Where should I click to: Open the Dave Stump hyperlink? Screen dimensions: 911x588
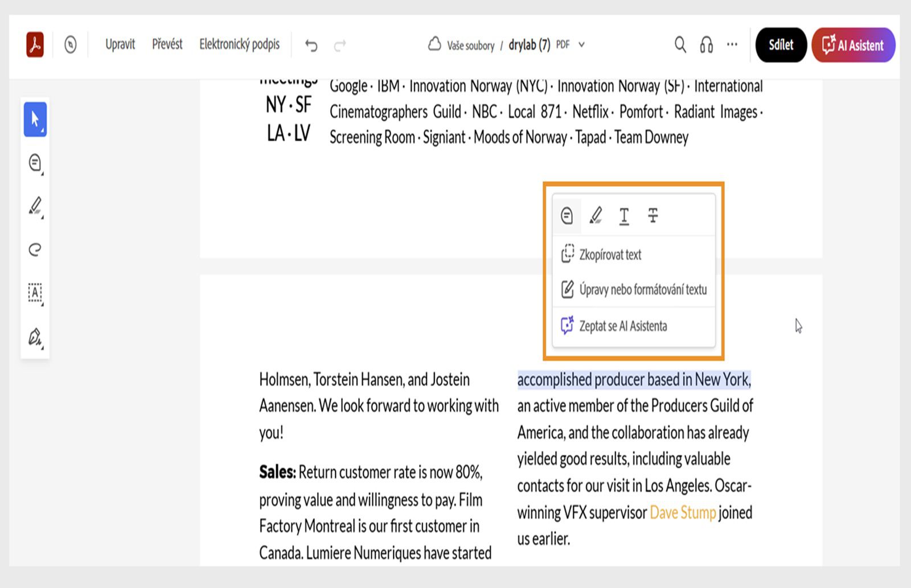[x=683, y=512]
